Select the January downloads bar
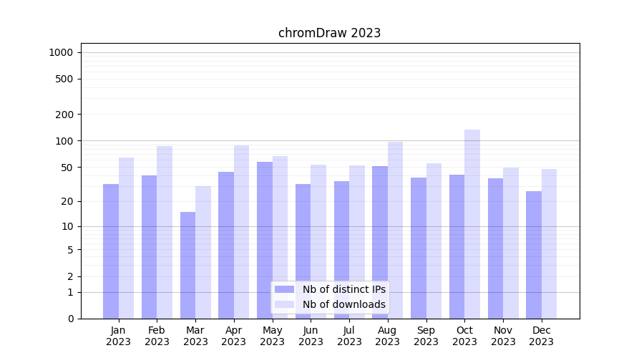 click(x=126, y=238)
